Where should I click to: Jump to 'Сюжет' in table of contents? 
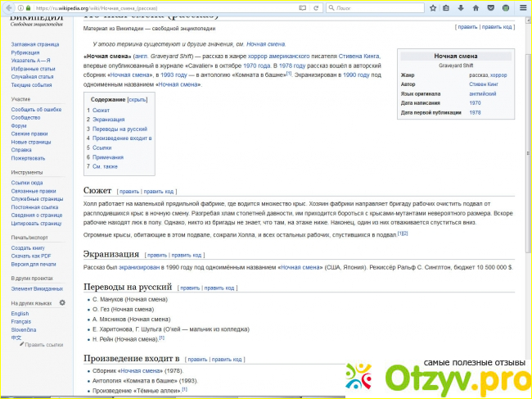[101, 110]
